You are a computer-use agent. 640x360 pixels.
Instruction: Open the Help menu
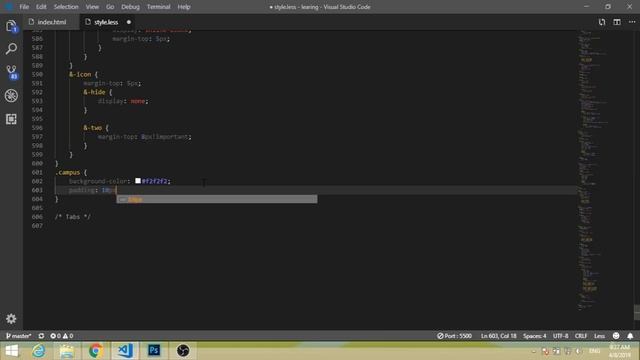(x=184, y=7)
